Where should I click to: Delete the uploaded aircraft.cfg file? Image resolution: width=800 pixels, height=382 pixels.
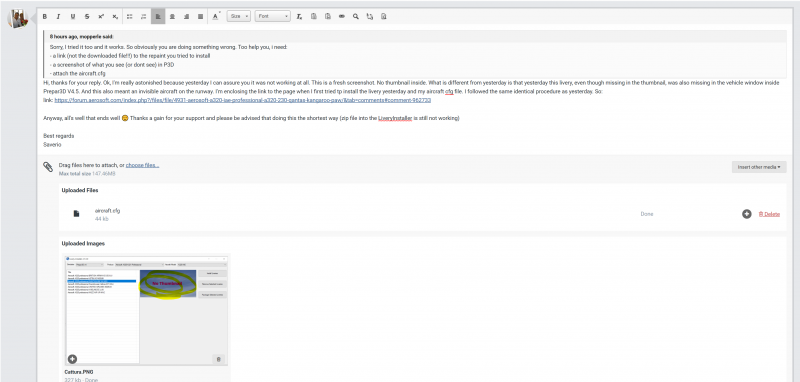click(x=769, y=214)
